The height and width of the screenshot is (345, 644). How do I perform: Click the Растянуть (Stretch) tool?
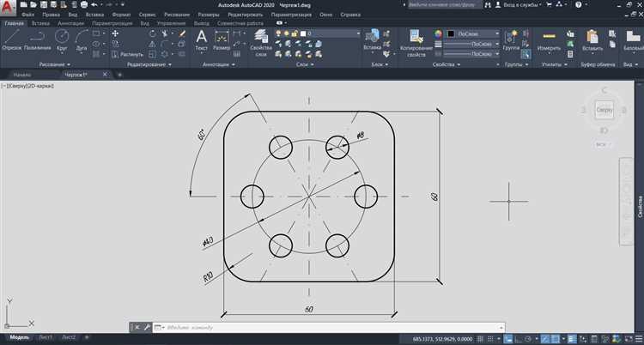coord(128,54)
